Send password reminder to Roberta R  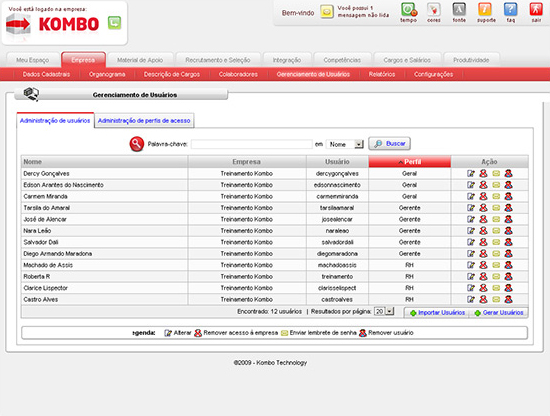496,276
